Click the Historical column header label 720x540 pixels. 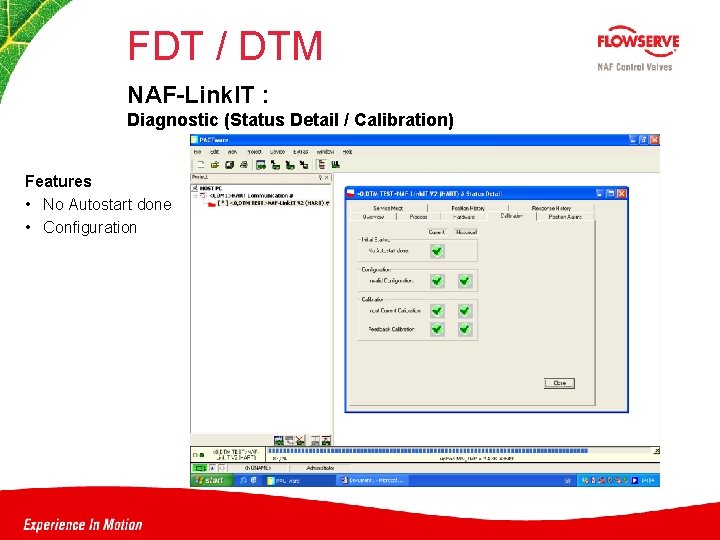(x=466, y=232)
